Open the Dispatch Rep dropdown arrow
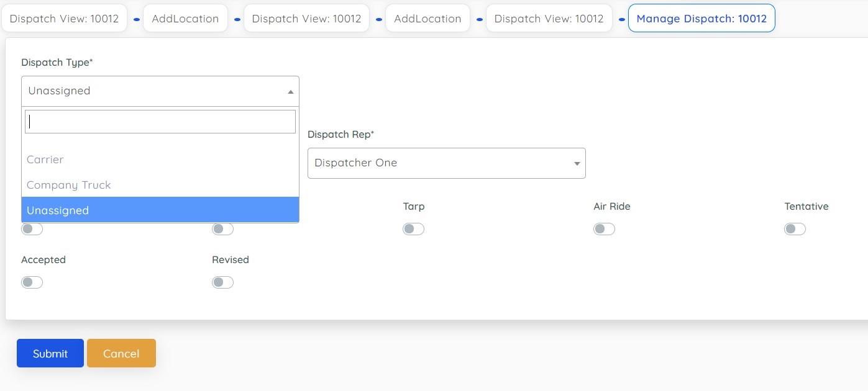The height and width of the screenshot is (391, 868). [577, 163]
